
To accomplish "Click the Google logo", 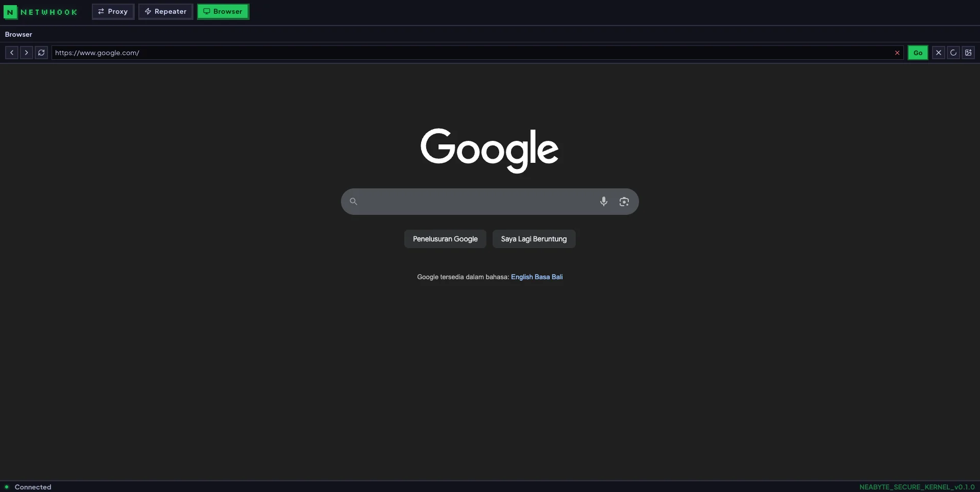I will (x=489, y=150).
